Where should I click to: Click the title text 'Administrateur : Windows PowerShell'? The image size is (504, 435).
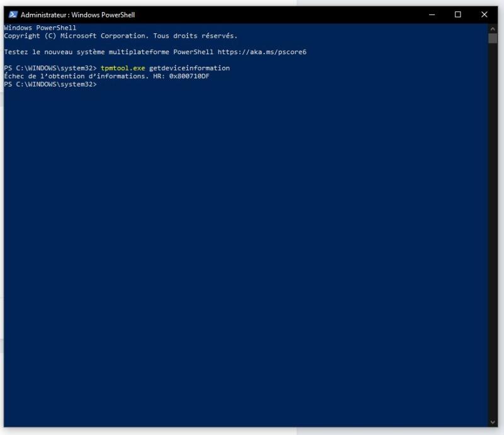[77, 14]
